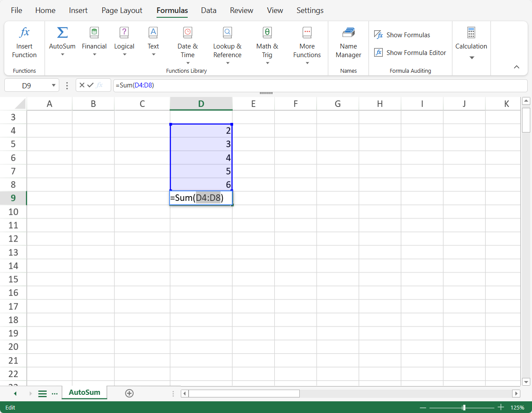Click the AutoSum sigma icon
The image size is (532, 413).
(x=62, y=32)
